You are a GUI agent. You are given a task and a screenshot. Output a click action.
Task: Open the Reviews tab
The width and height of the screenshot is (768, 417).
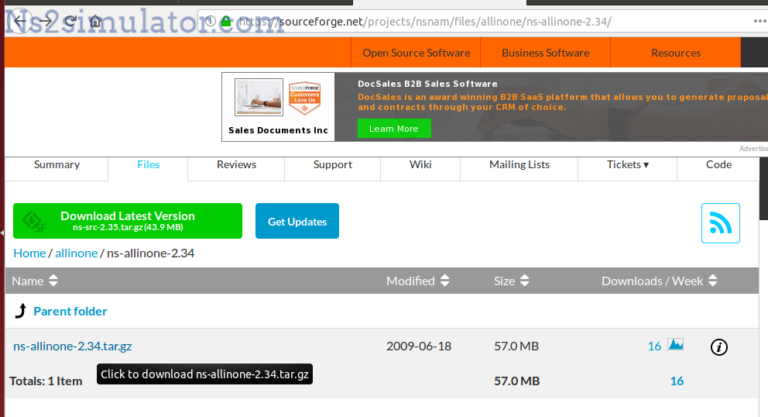[236, 165]
